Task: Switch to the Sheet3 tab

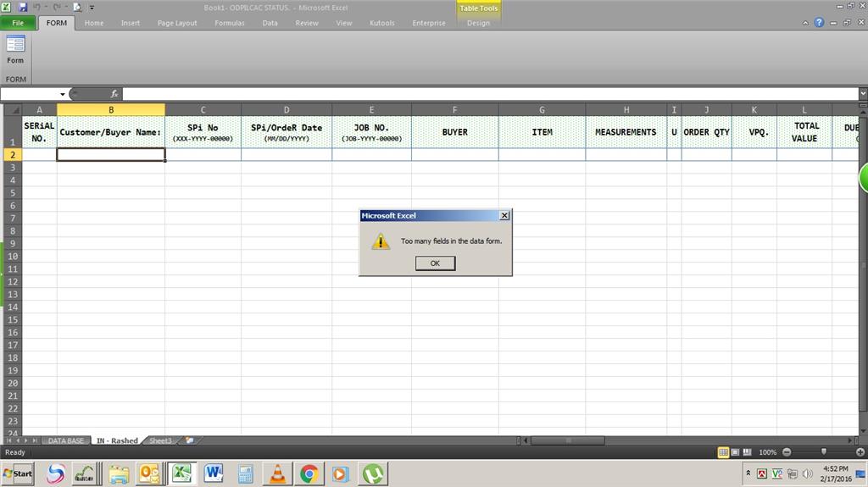Action: click(x=160, y=440)
